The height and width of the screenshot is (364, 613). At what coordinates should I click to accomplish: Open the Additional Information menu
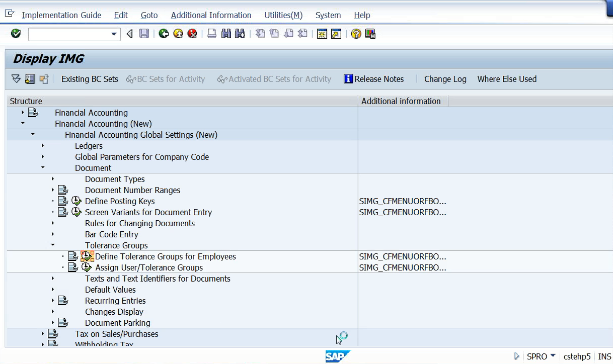coord(211,15)
